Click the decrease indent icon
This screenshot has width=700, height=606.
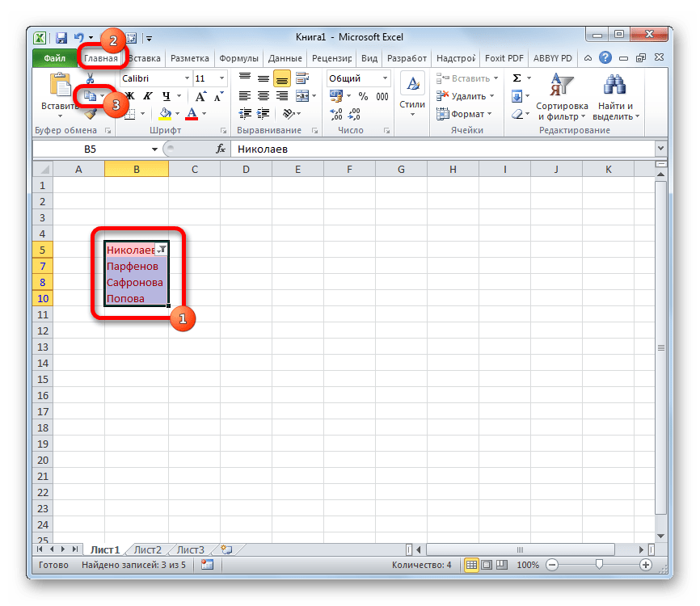click(245, 114)
